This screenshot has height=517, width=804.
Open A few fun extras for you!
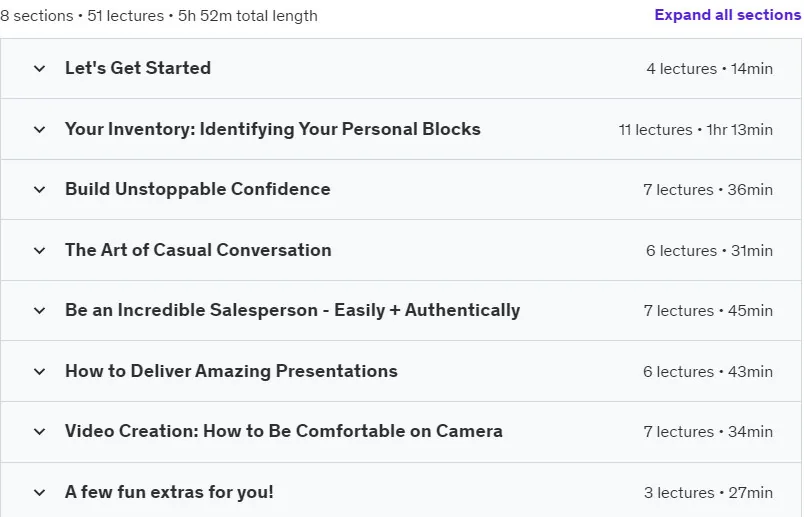169,492
